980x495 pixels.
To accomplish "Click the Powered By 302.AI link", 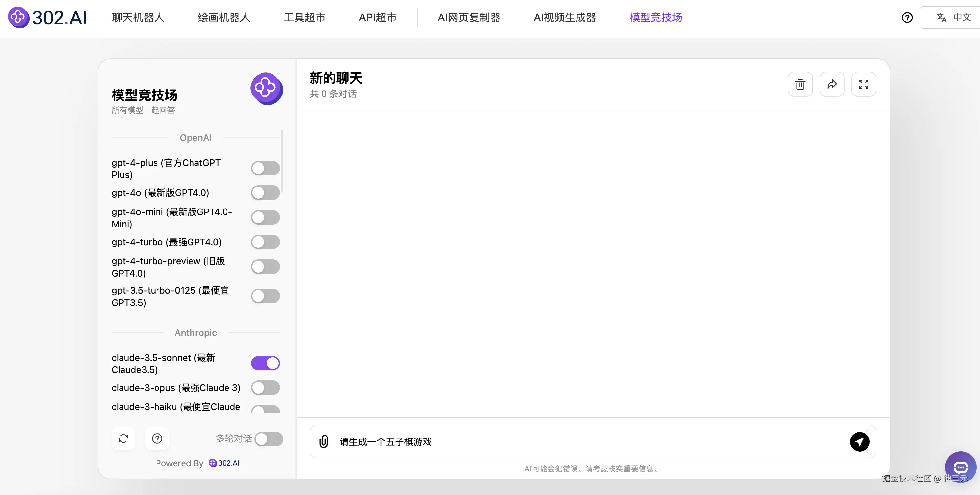I will point(225,463).
